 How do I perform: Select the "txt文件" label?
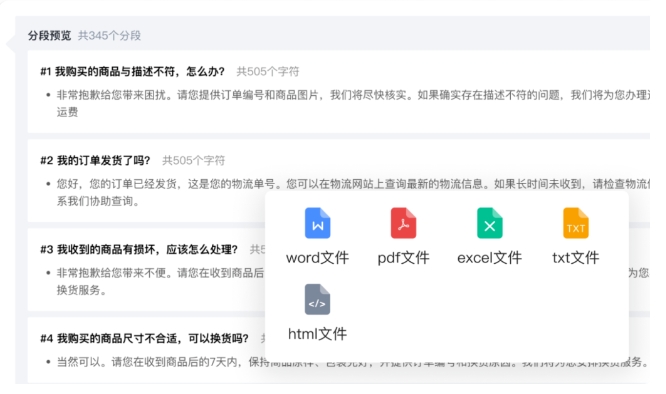click(x=576, y=258)
